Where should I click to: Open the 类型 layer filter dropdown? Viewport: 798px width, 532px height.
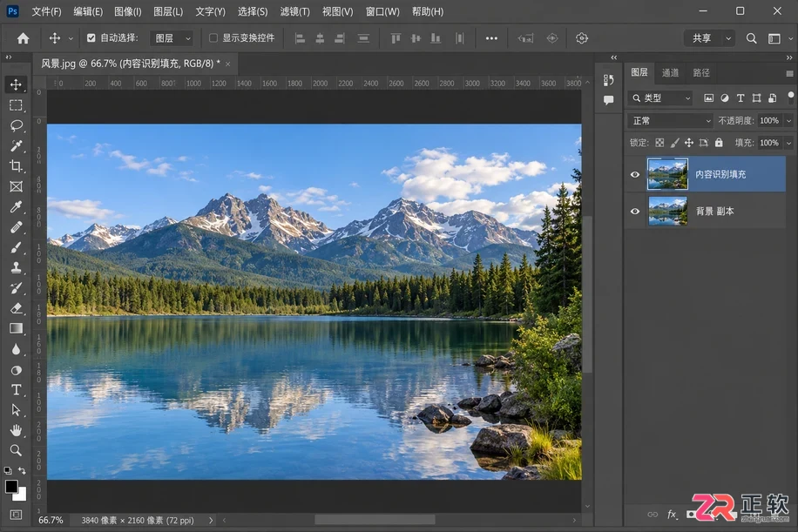point(660,98)
